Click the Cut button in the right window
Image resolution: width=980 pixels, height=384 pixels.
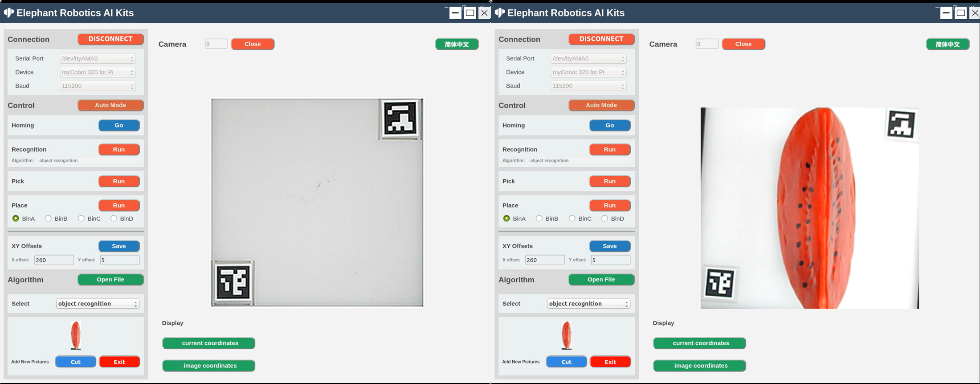(x=566, y=362)
